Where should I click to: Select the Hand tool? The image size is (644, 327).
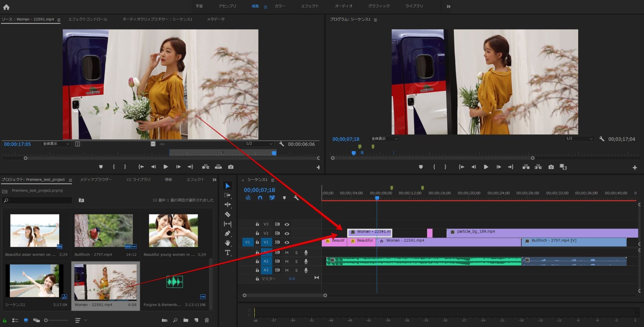(227, 243)
